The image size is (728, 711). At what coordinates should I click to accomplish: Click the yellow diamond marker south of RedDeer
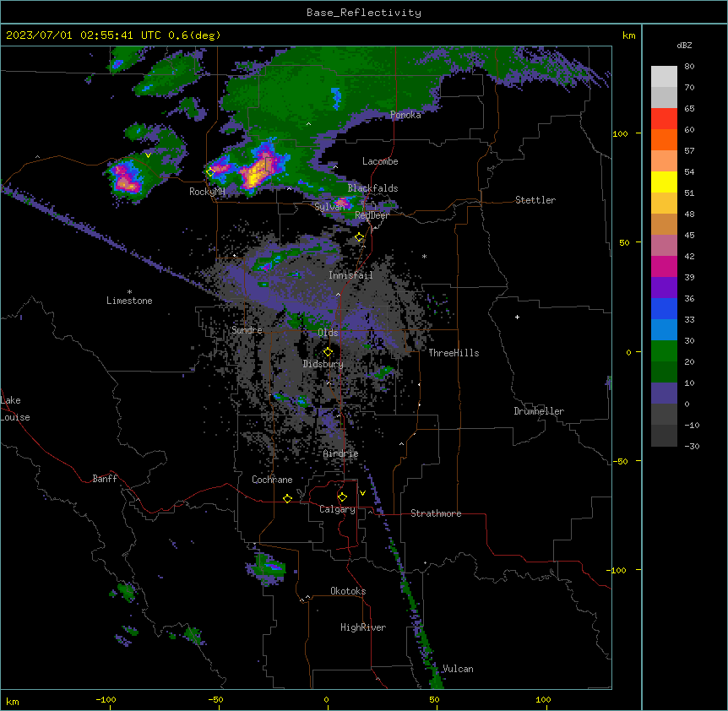tap(360, 237)
